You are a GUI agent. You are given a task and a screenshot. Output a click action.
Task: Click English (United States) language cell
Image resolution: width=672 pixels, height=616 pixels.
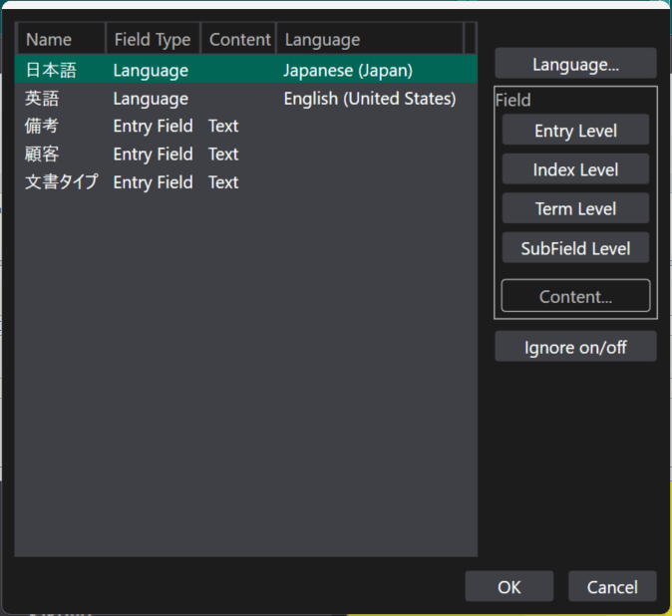tap(369, 99)
